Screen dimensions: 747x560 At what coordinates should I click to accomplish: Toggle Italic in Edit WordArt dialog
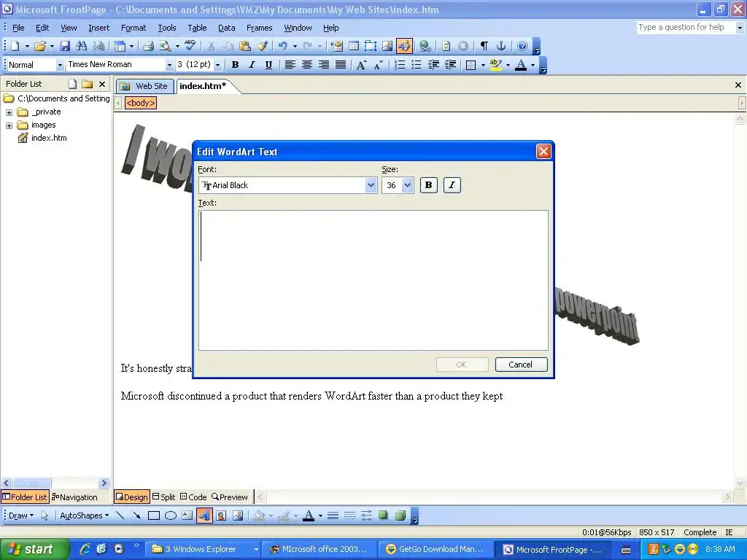(452, 185)
